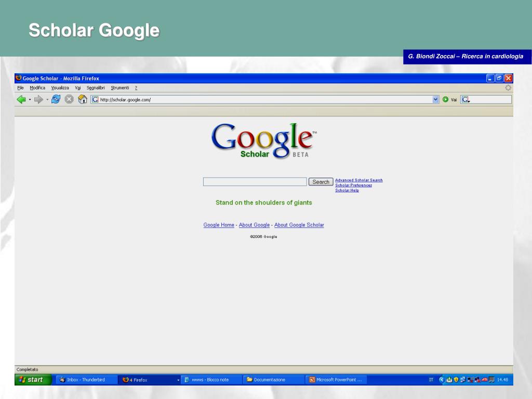Switch to Microsoft PowerPoint taskbar item
532x399 pixels.
(x=336, y=380)
